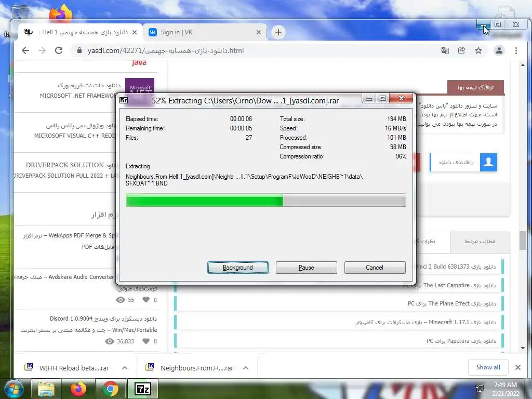
Task: Open Neighbours.From.H...rar download item
Action: tap(196, 368)
